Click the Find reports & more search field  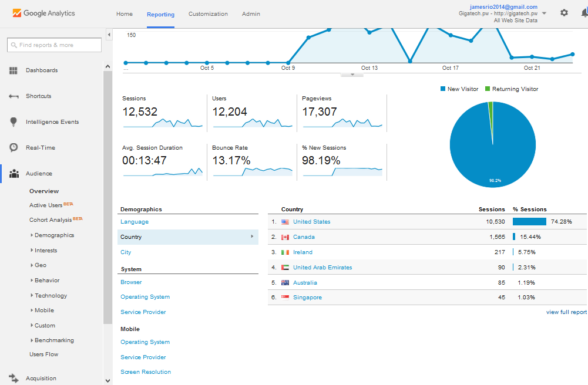55,45
